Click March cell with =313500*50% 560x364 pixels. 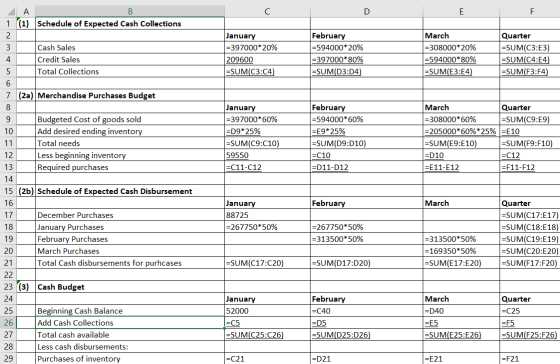461,239
